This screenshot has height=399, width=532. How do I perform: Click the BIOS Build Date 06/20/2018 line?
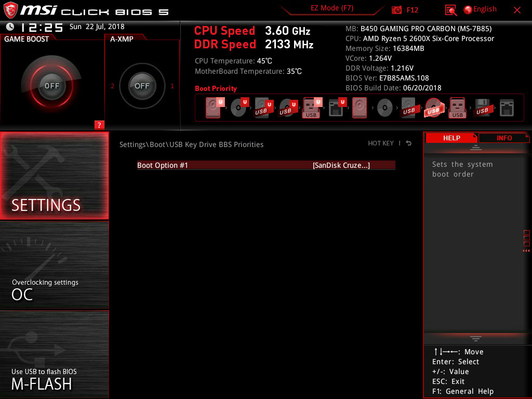point(393,87)
